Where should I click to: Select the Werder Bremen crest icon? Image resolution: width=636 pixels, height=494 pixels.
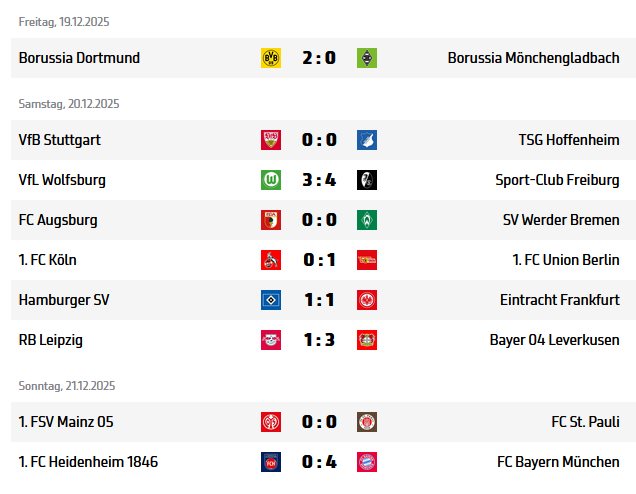pyautogui.click(x=367, y=220)
